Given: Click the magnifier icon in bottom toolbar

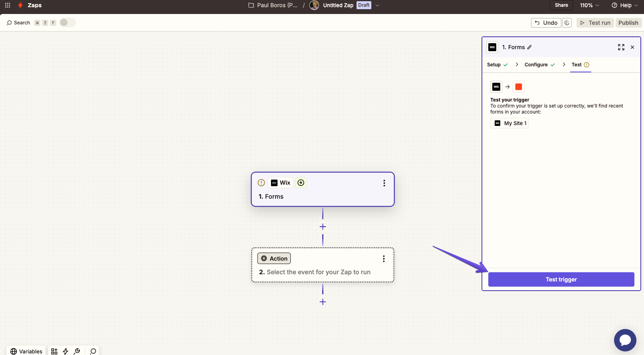Looking at the screenshot, I should 93,351.
